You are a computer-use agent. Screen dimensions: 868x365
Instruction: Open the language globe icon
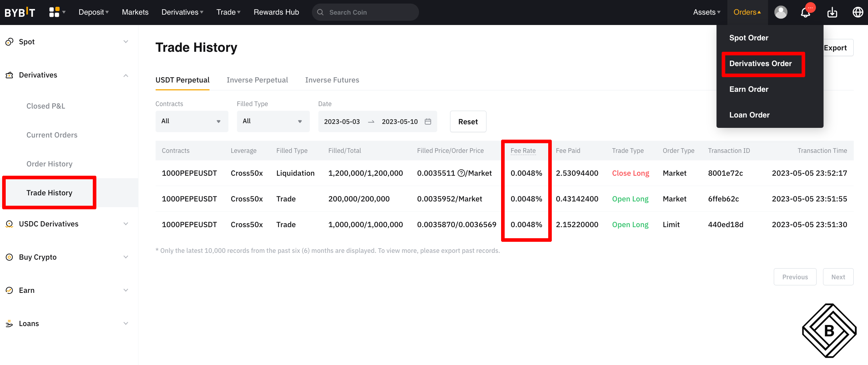pos(858,12)
